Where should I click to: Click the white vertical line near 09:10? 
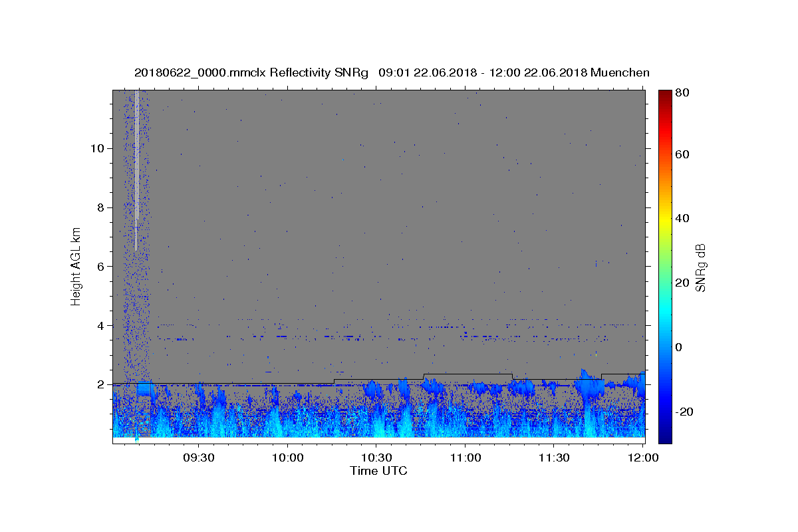pyautogui.click(x=136, y=170)
